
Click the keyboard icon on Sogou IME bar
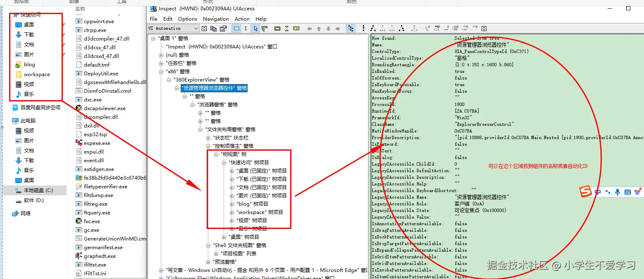(628, 192)
